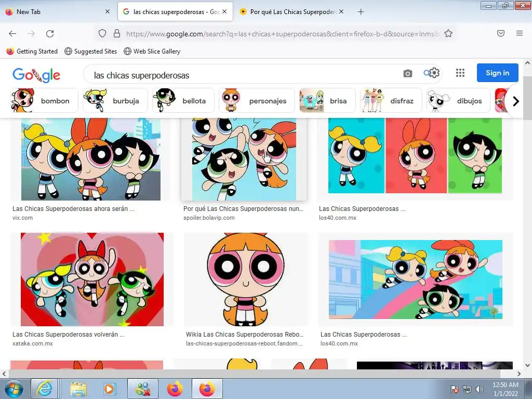The width and height of the screenshot is (532, 399).
Task: Switch to Por qué Las Chicas Superpoderosas tab
Action: 292,11
